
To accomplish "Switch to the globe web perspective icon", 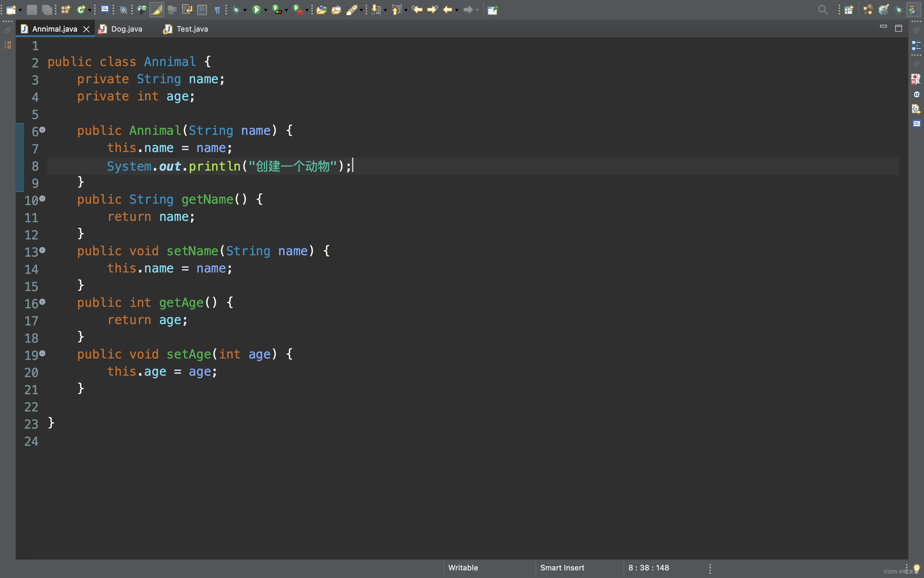I will 883,10.
